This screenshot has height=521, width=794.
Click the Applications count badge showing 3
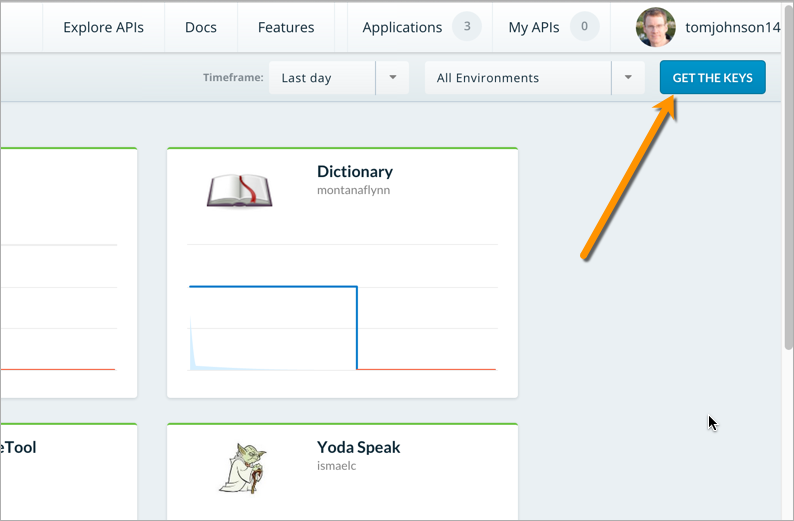tap(467, 27)
